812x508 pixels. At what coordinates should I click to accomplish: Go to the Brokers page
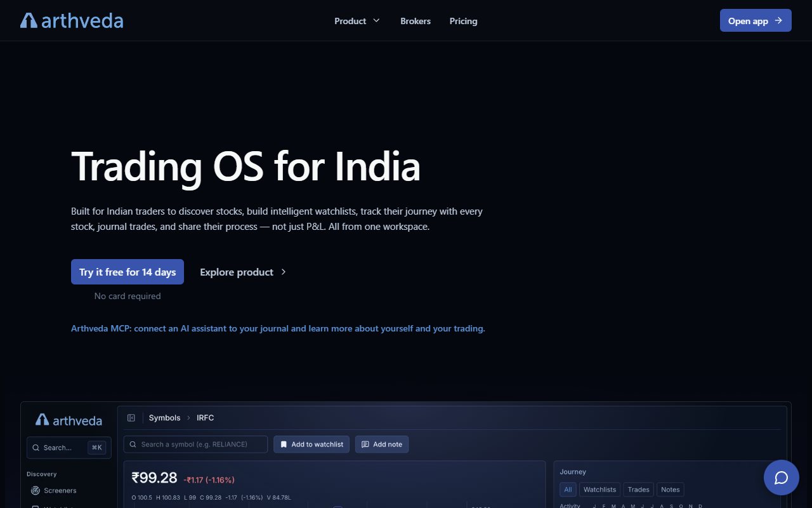(x=416, y=21)
